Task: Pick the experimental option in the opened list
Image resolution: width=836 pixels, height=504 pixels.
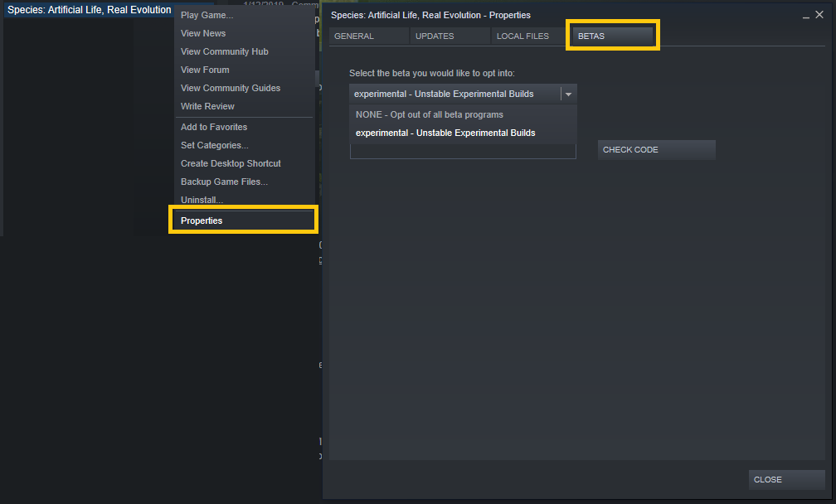Action: [445, 133]
